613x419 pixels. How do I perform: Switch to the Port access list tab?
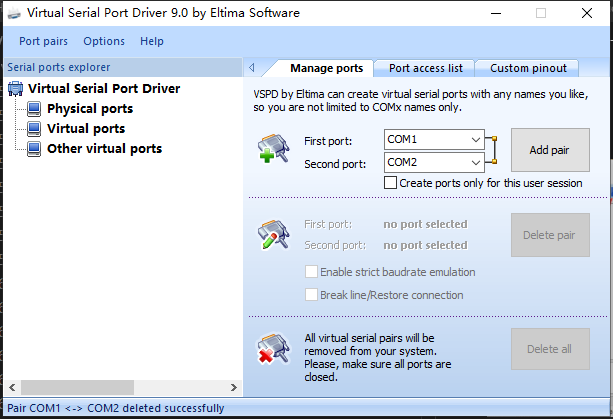[426, 68]
